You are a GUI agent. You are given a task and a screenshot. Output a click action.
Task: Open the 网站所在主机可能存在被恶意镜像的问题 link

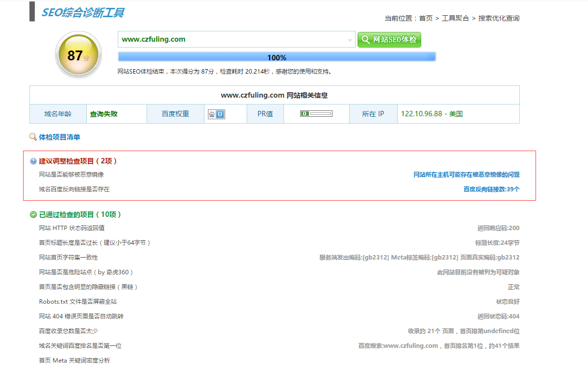pyautogui.click(x=466, y=175)
